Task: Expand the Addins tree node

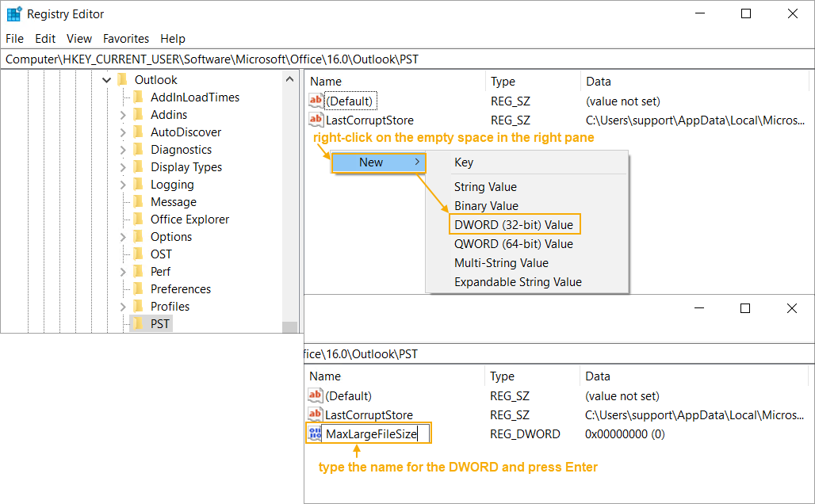Action: pos(123,115)
